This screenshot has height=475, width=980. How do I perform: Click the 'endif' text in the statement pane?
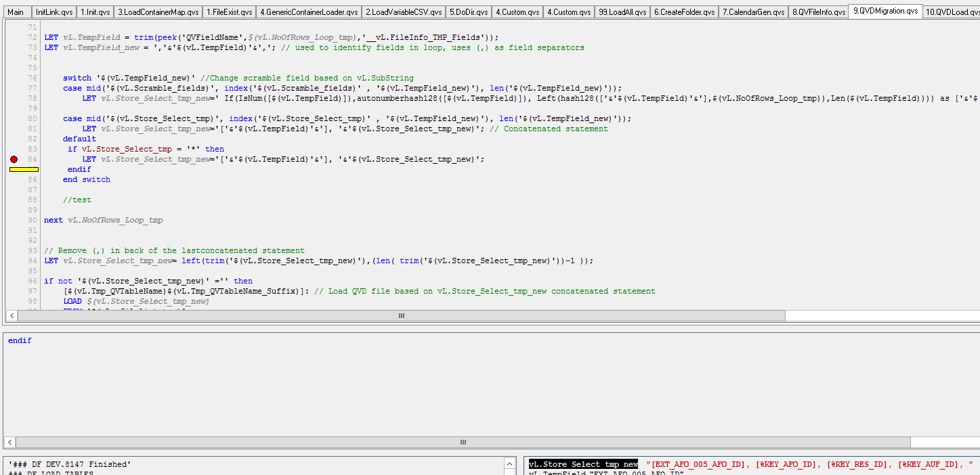click(20, 340)
